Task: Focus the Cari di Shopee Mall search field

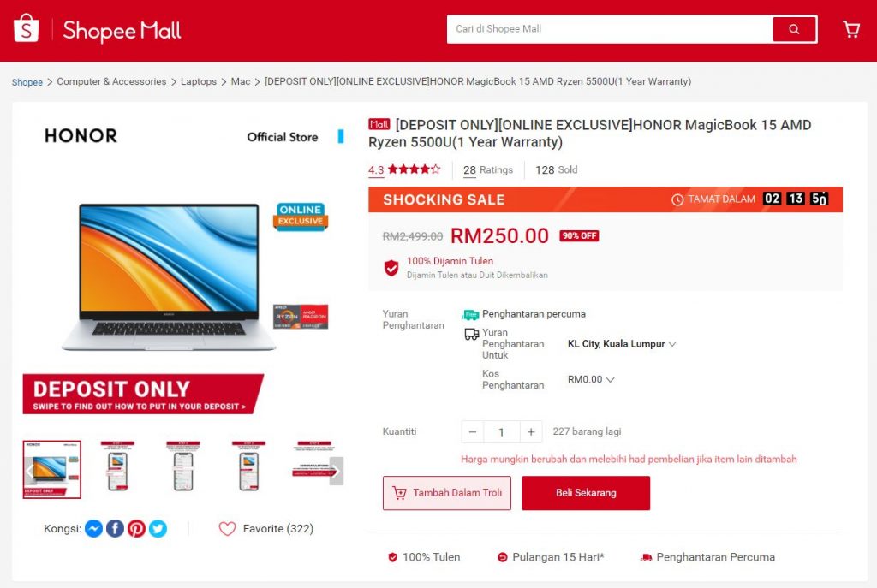Action: pyautogui.click(x=610, y=29)
